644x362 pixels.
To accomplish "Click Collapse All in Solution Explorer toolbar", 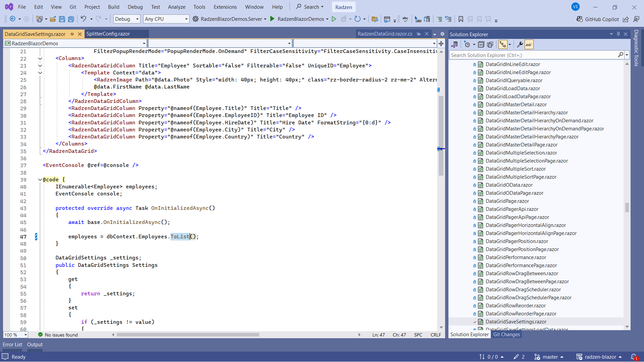I will pyautogui.click(x=481, y=45).
